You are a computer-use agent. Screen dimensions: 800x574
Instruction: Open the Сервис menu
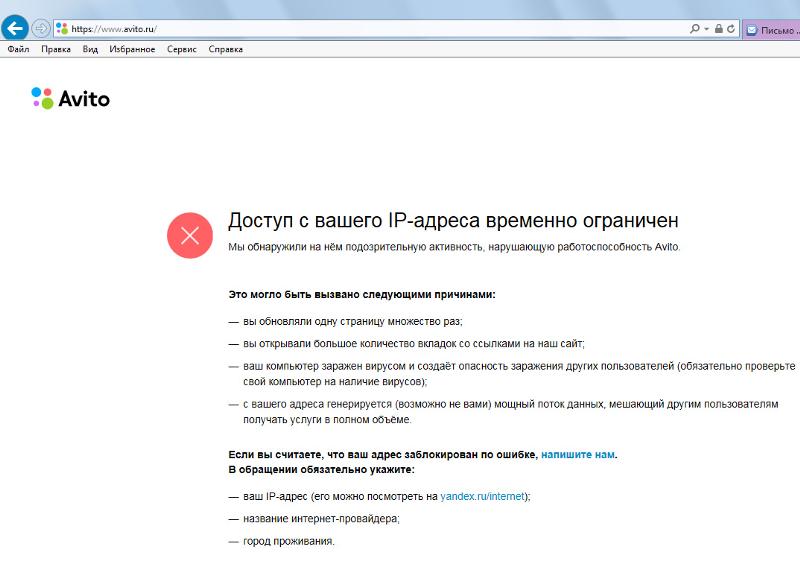182,49
